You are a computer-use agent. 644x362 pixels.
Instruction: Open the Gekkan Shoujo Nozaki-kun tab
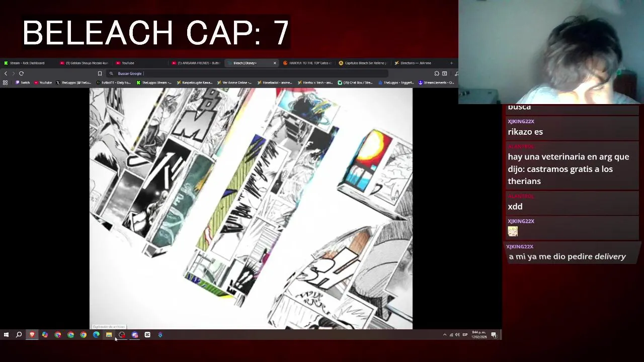(x=85, y=63)
